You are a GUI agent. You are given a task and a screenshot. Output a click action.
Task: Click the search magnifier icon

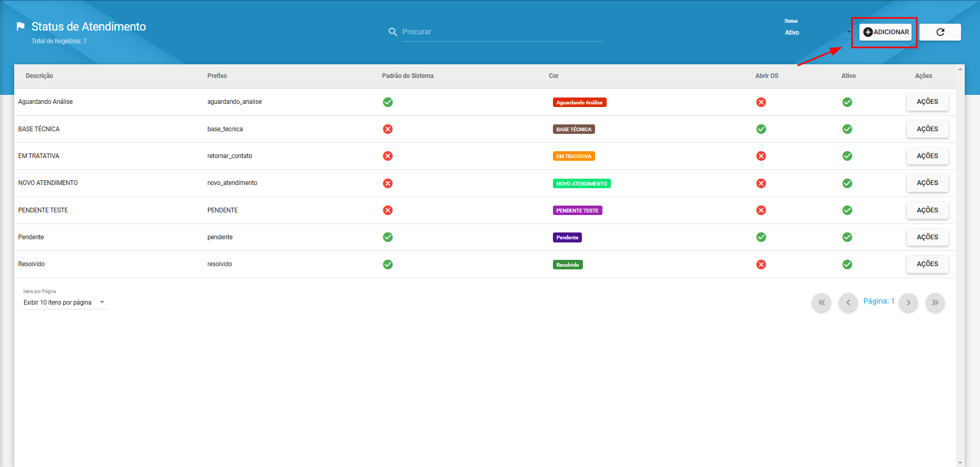(393, 32)
